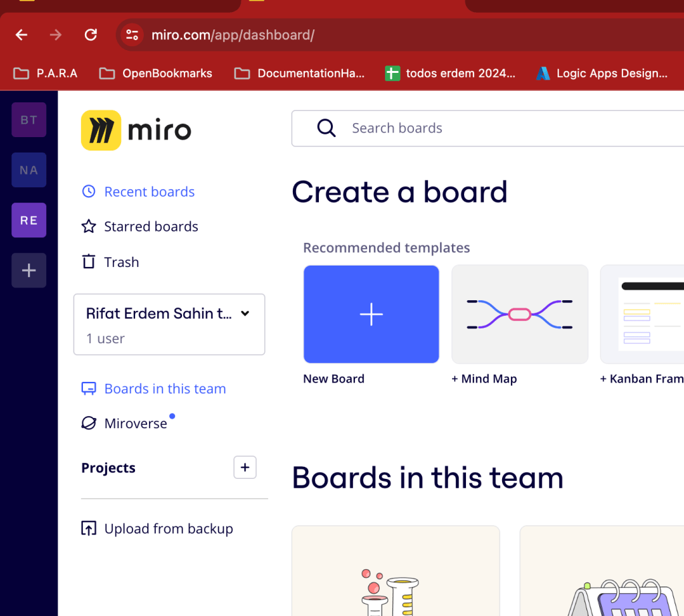Open the board card with flask illustration
The width and height of the screenshot is (684, 616).
tap(396, 571)
